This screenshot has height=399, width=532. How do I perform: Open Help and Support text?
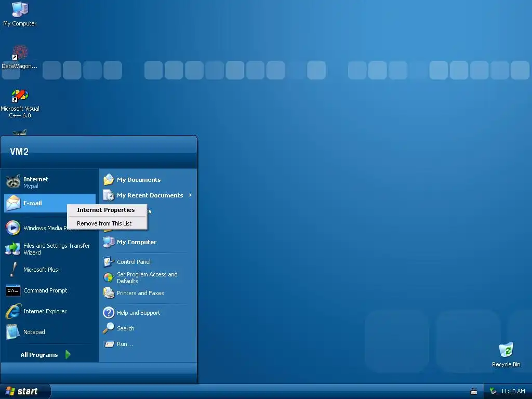tap(138, 313)
